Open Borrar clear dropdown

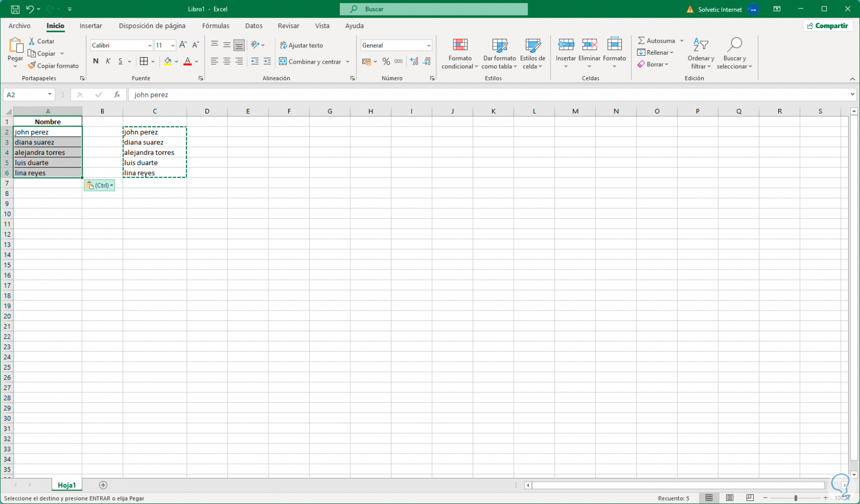coord(653,65)
